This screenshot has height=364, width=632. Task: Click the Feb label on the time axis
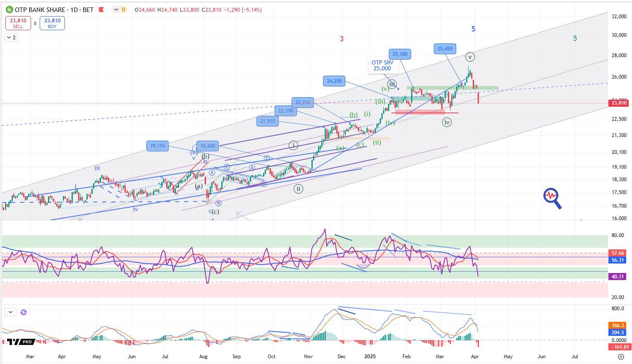point(407,356)
